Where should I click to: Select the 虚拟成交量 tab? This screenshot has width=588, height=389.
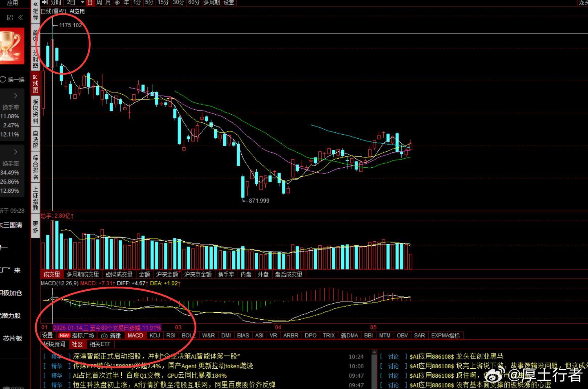click(119, 274)
